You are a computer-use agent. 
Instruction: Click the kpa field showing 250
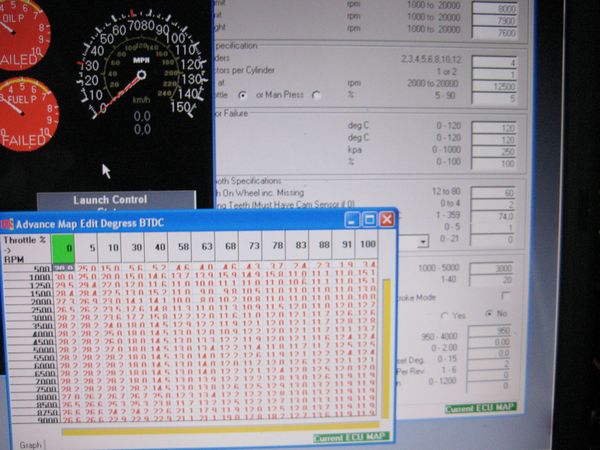(x=494, y=152)
